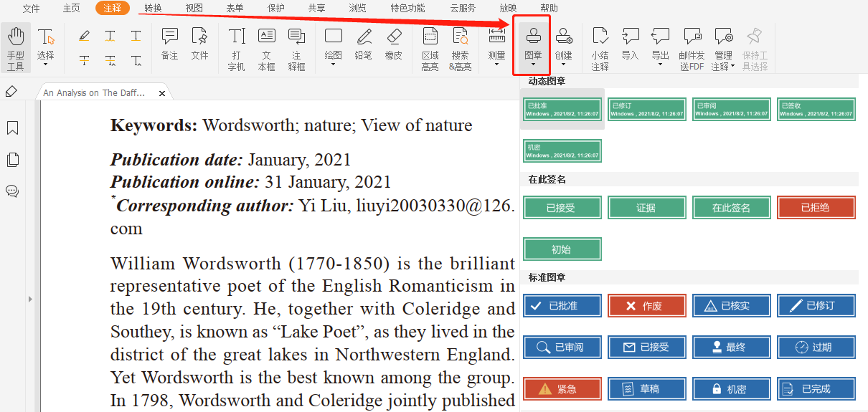
Task: Expand the collapsed left navigation panel
Action: click(30, 298)
